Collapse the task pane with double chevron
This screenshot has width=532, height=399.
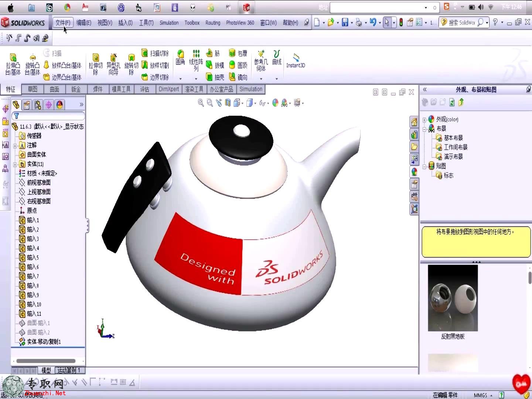[x=425, y=89]
